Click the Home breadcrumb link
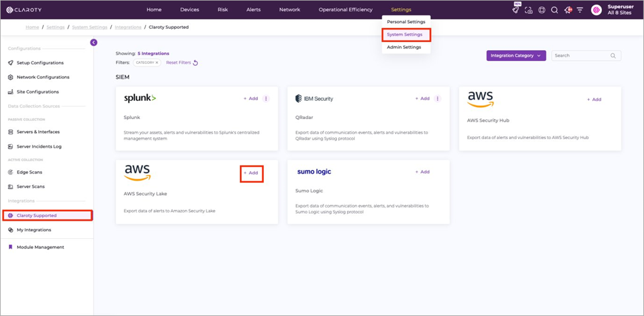The image size is (644, 316). tap(33, 28)
